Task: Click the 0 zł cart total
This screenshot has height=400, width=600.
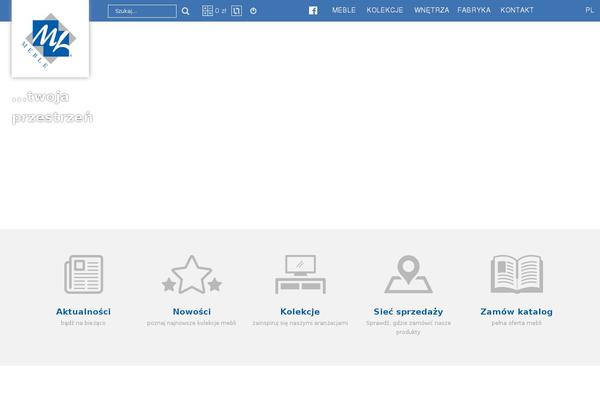Action: point(220,11)
